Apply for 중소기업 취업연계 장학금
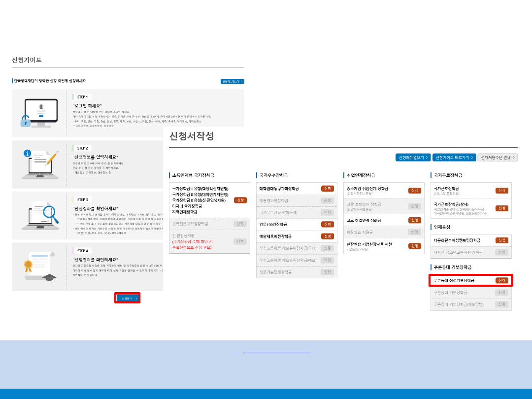 click(414, 190)
